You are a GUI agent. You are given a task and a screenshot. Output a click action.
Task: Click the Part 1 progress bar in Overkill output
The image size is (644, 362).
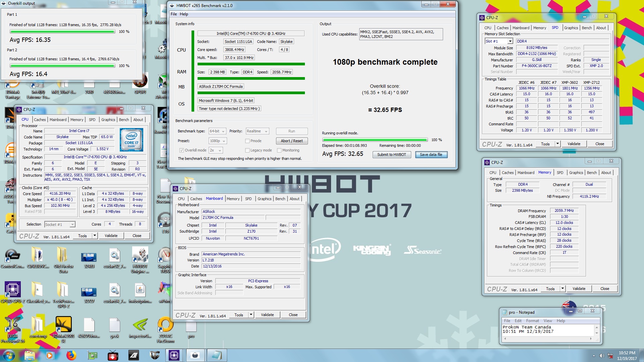[62, 32]
